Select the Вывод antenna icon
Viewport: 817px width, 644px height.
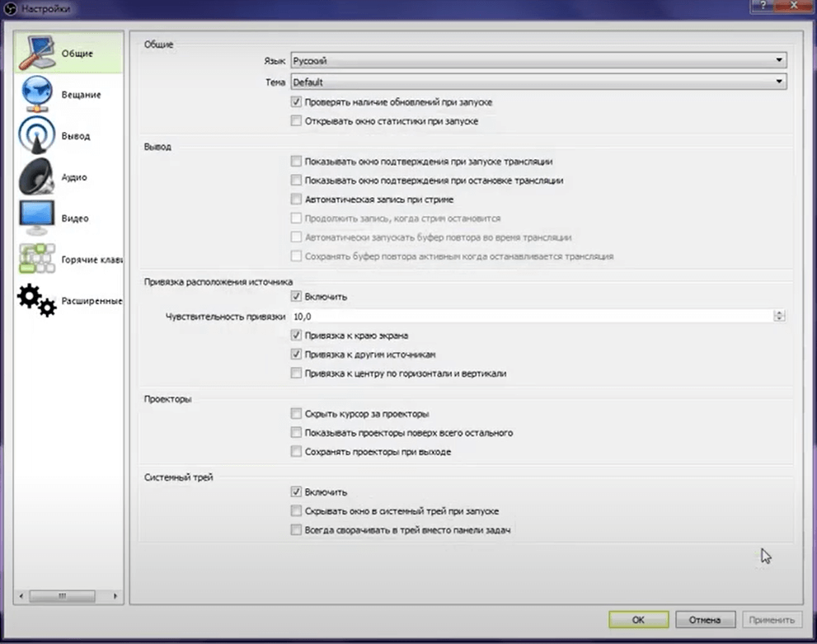tap(35, 135)
